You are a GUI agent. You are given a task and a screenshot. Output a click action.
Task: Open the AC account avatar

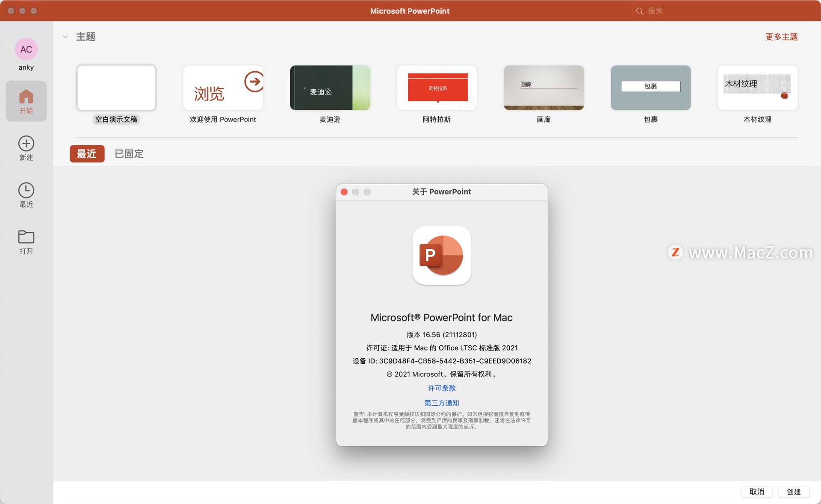(x=26, y=49)
